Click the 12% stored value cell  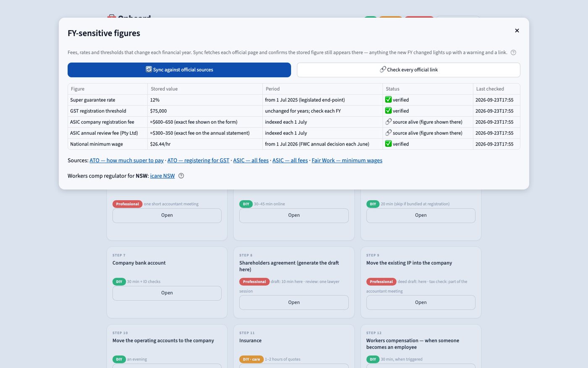pyautogui.click(x=205, y=100)
